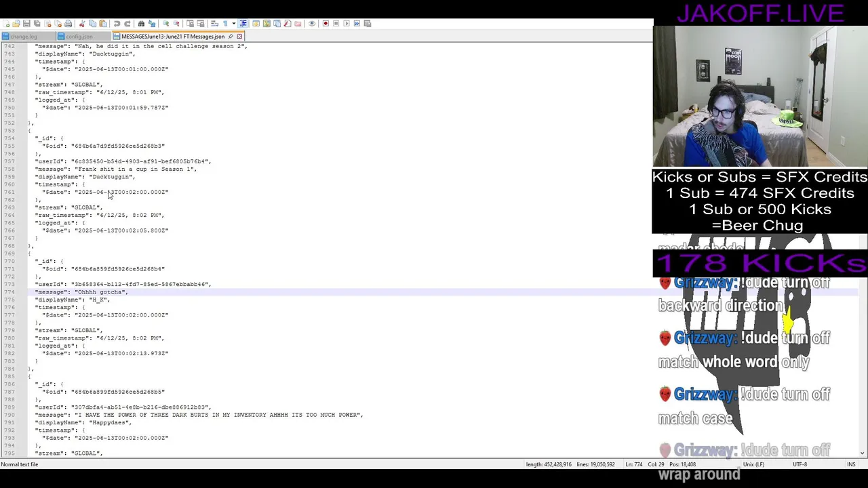Viewport: 868px width, 488px height.
Task: Toggle synchronized vertical scrolling
Action: coord(190,23)
